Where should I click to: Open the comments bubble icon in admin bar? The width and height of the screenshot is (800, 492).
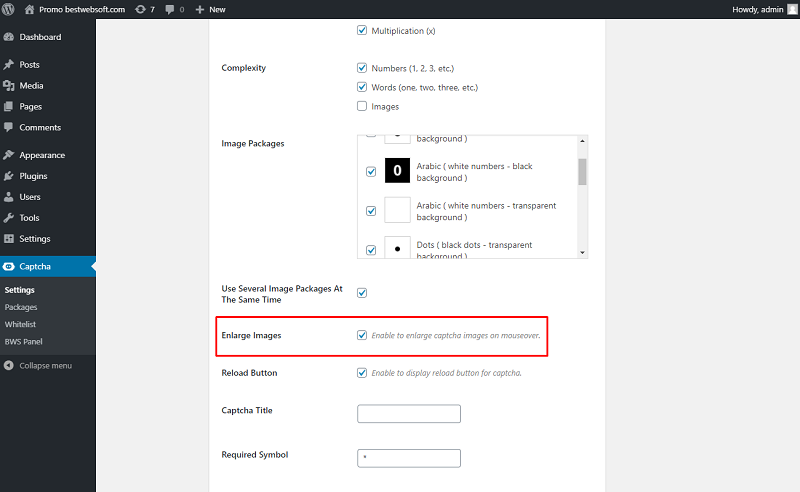coord(170,9)
